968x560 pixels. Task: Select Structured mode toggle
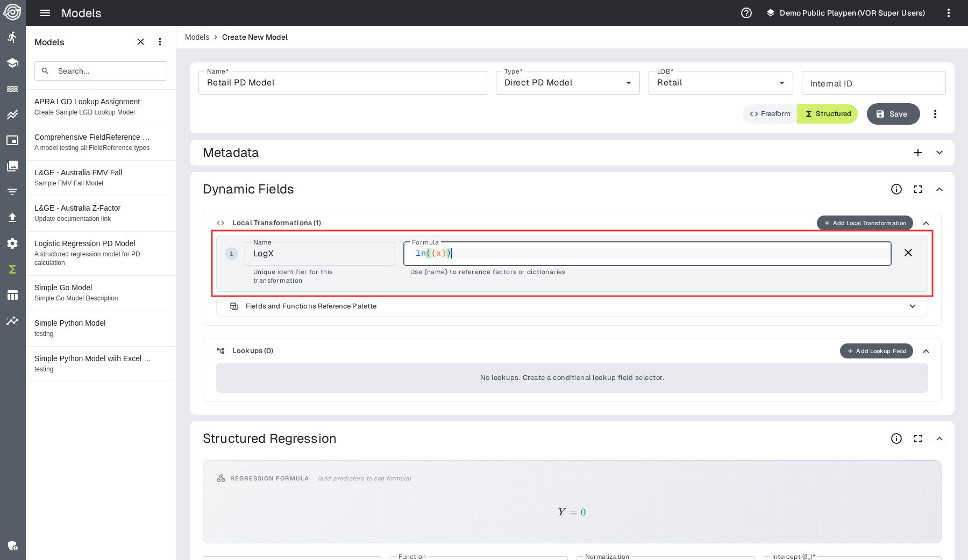828,114
